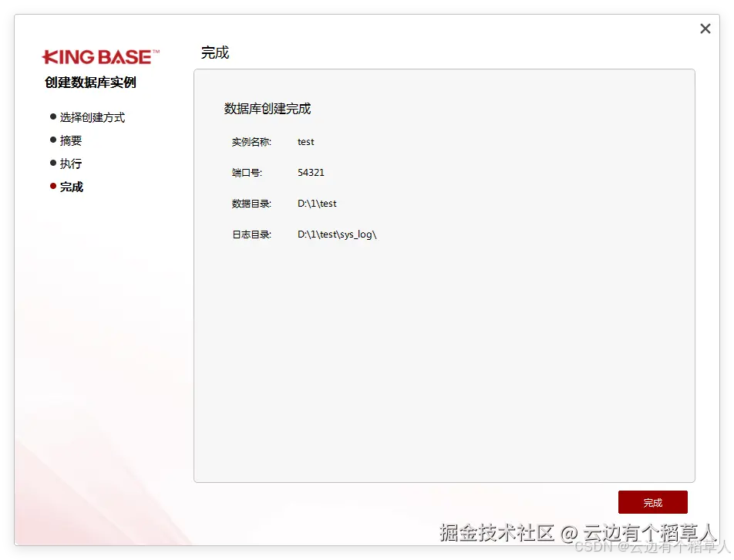
Task: Click the port number 54321
Action: coord(311,172)
